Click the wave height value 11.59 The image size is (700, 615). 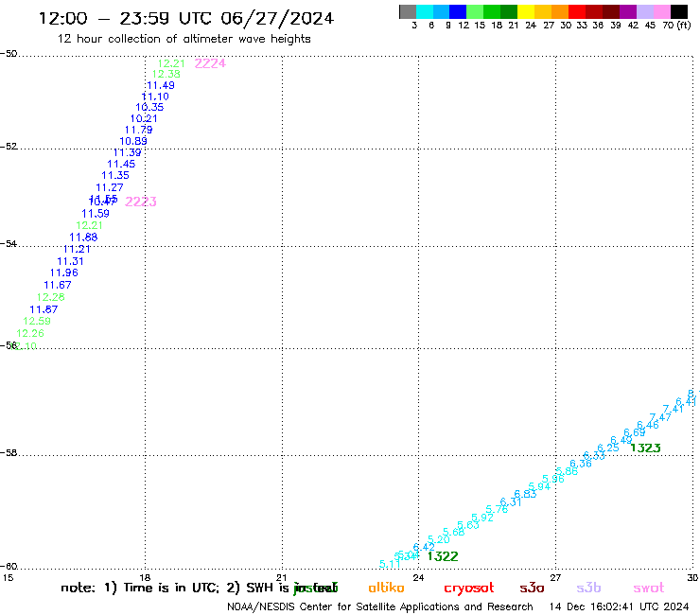pyautogui.click(x=96, y=214)
